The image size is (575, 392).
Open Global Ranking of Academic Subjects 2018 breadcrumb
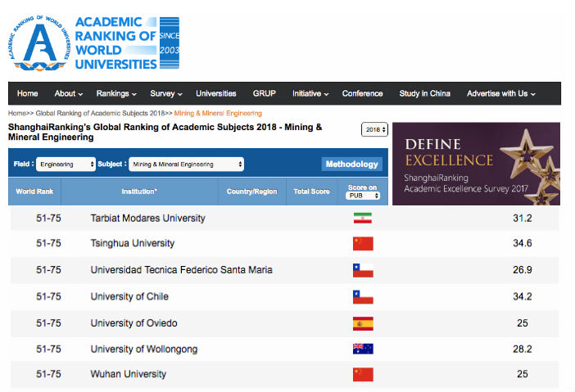coord(100,113)
